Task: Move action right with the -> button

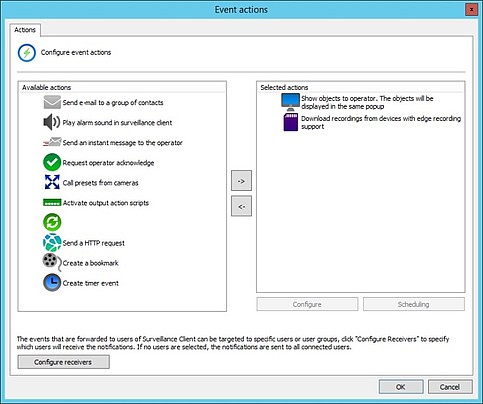Action: pos(241,181)
